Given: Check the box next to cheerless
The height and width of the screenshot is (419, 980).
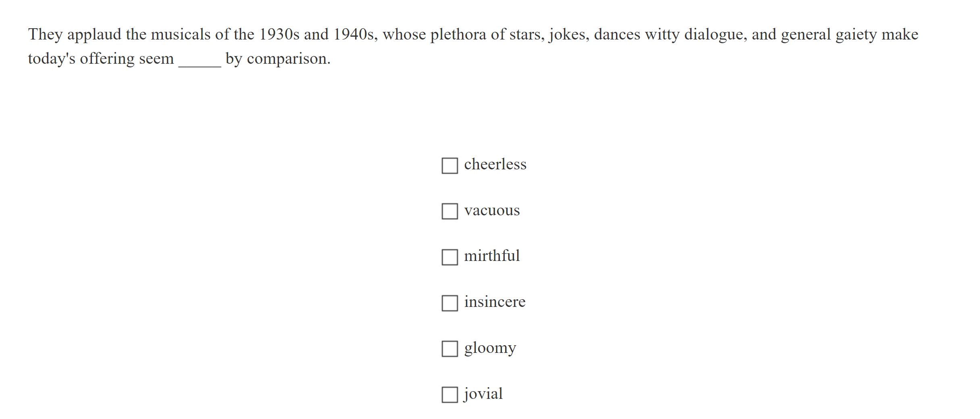Looking at the screenshot, I should (449, 165).
